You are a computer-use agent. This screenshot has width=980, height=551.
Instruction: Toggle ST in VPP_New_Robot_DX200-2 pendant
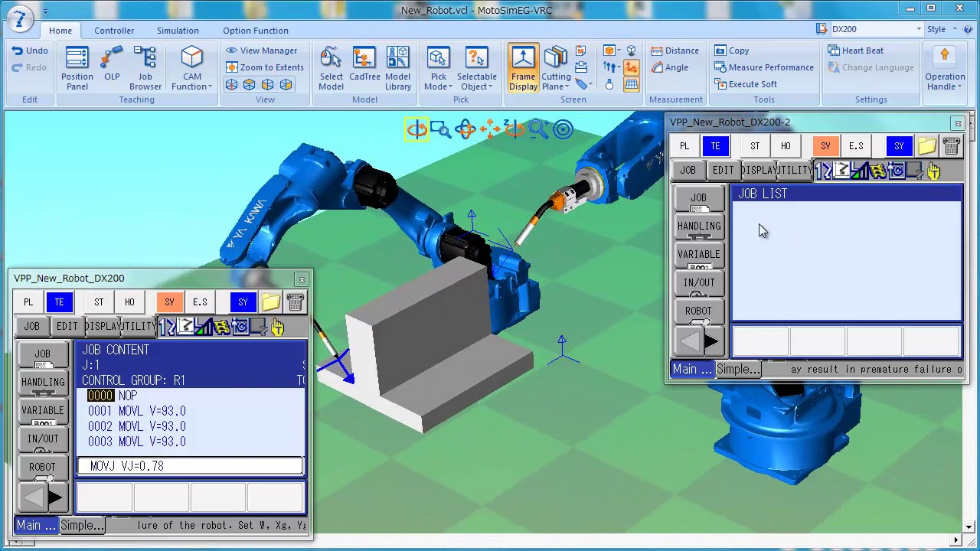coord(755,145)
